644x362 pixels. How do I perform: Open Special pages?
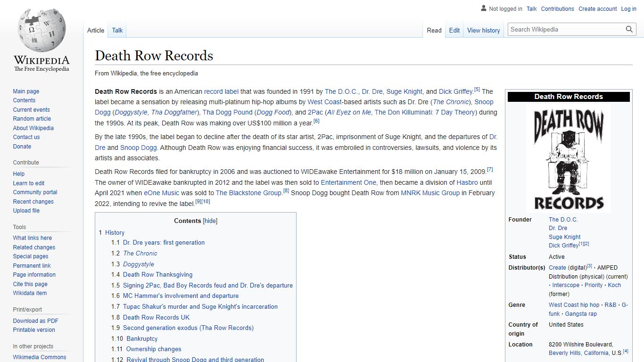point(31,256)
